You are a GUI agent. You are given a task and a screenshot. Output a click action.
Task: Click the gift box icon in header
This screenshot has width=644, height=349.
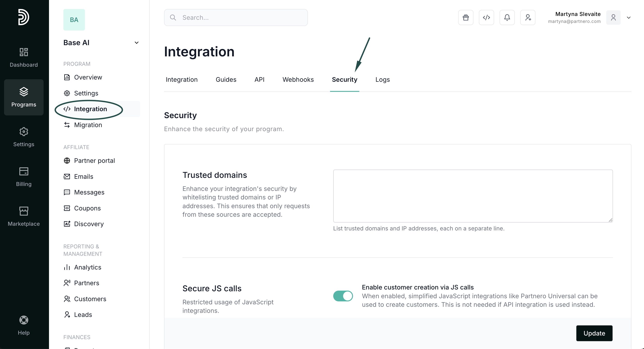(466, 18)
